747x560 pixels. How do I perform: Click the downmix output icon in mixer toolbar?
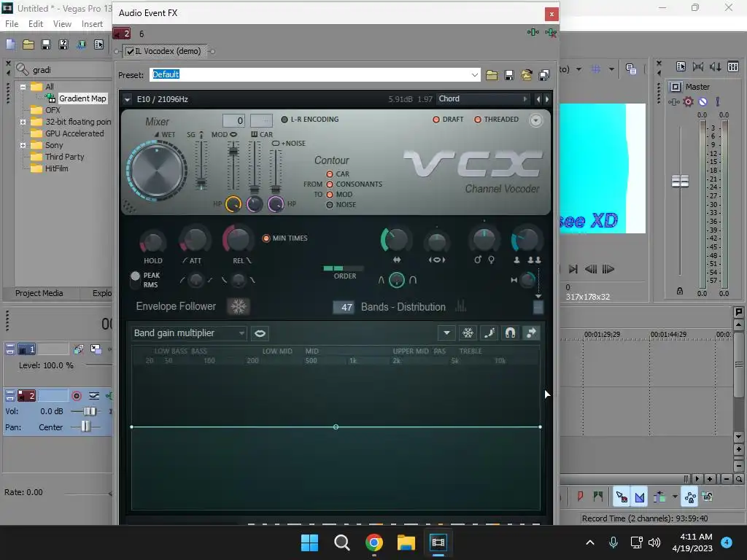(x=698, y=66)
